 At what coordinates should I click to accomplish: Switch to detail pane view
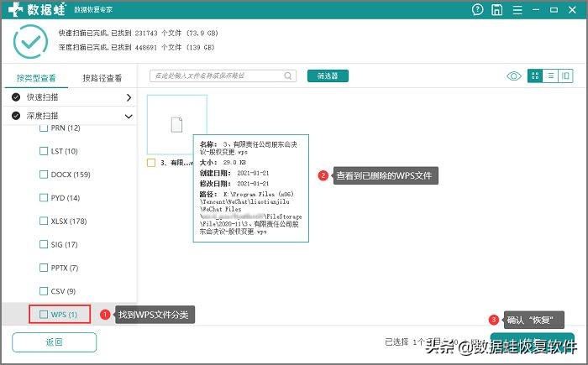[x=565, y=76]
